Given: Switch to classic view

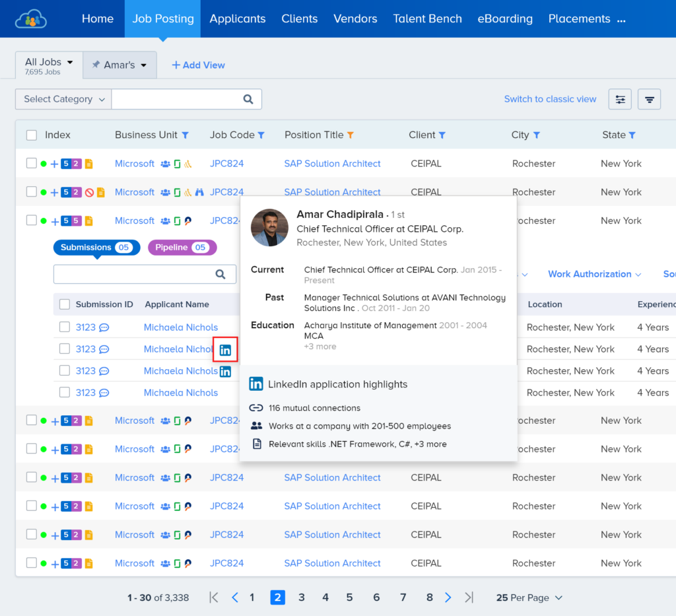Looking at the screenshot, I should click(550, 99).
